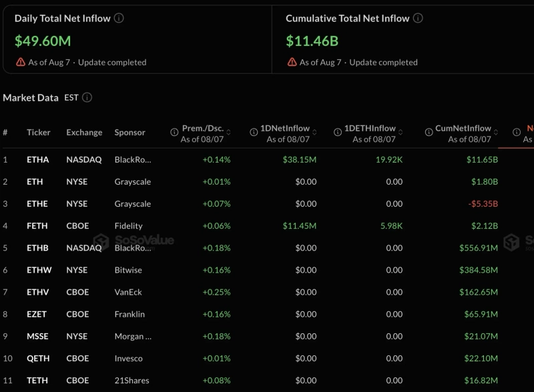Click the warning triangle under $49.60M
Image resolution: width=534 pixels, height=392 pixels.
(21, 62)
